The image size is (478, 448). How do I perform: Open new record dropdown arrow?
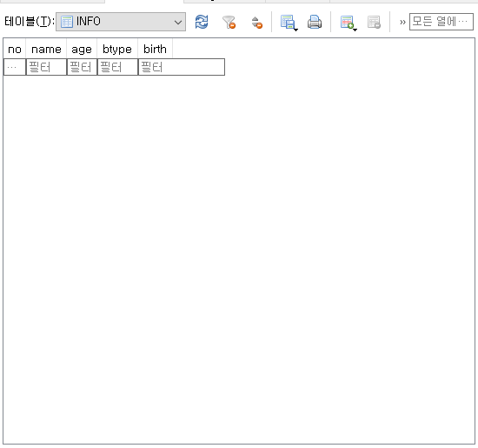point(355,30)
